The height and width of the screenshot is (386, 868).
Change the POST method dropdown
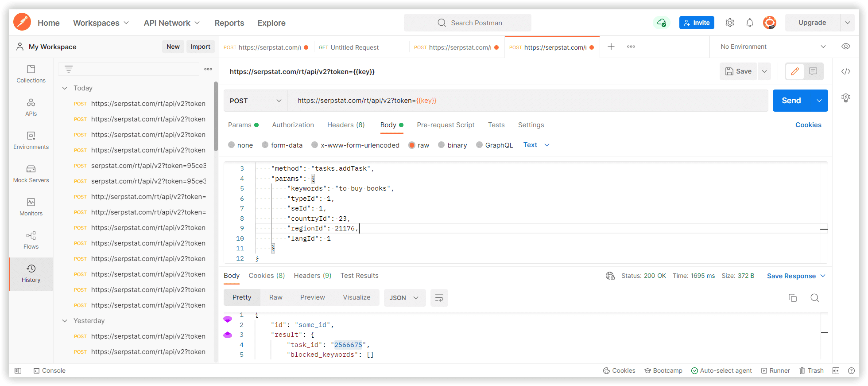coord(256,101)
